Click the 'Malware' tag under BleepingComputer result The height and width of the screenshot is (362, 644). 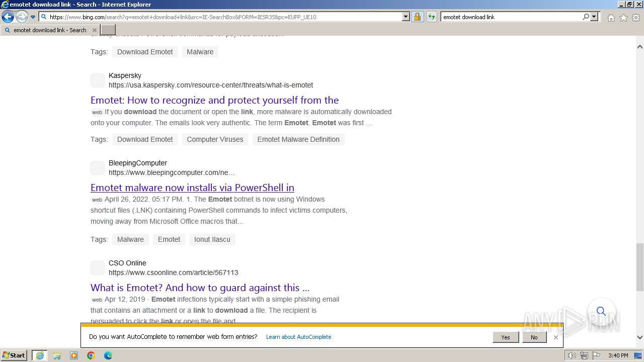[130, 239]
